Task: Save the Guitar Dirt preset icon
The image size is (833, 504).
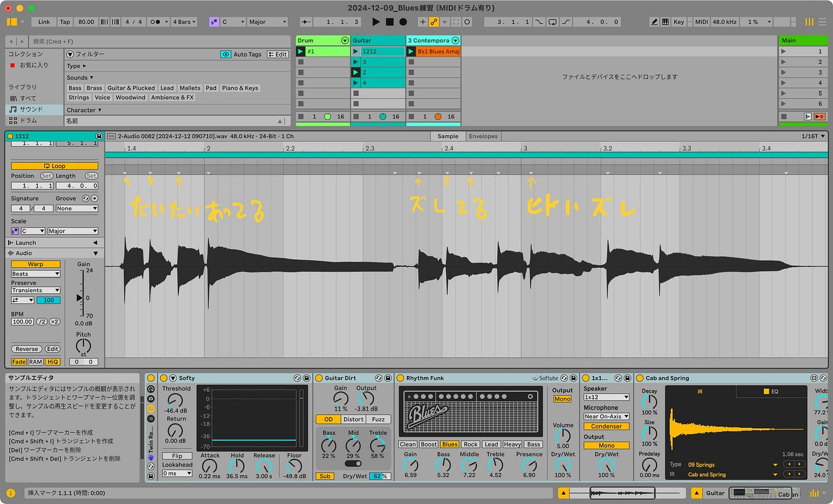Action: 387,378
